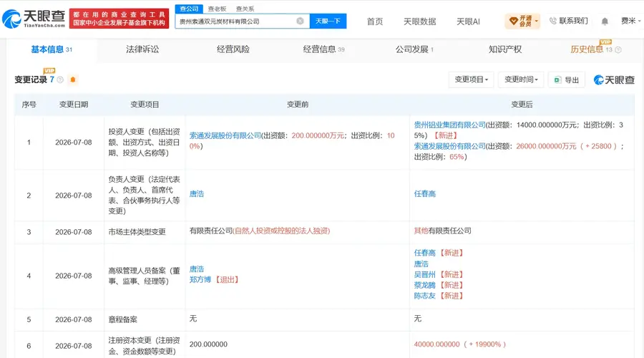Open 索通发展股份有限公司 link in 变更前 column
Screen dimensions: 644x358
(225, 135)
